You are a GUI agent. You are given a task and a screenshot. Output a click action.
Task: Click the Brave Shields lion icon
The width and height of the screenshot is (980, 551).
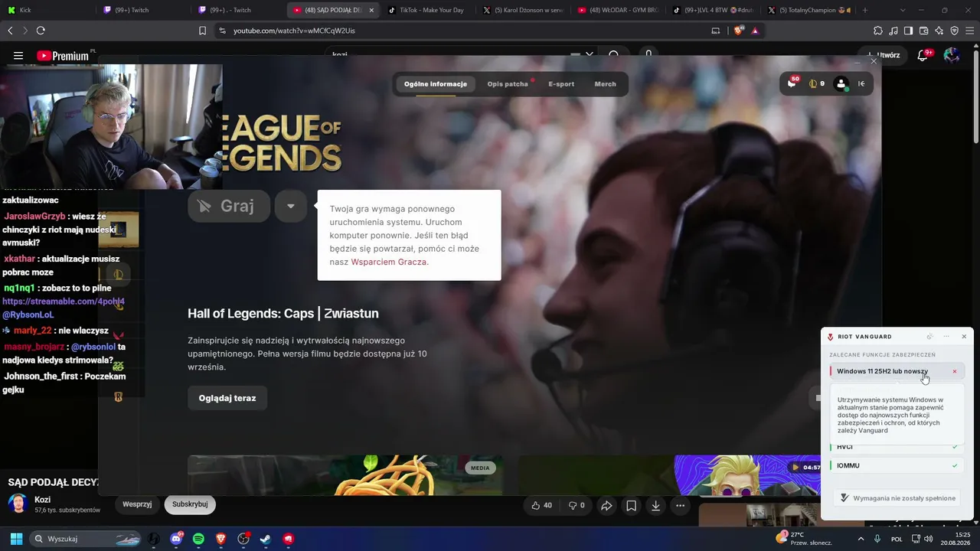(738, 31)
